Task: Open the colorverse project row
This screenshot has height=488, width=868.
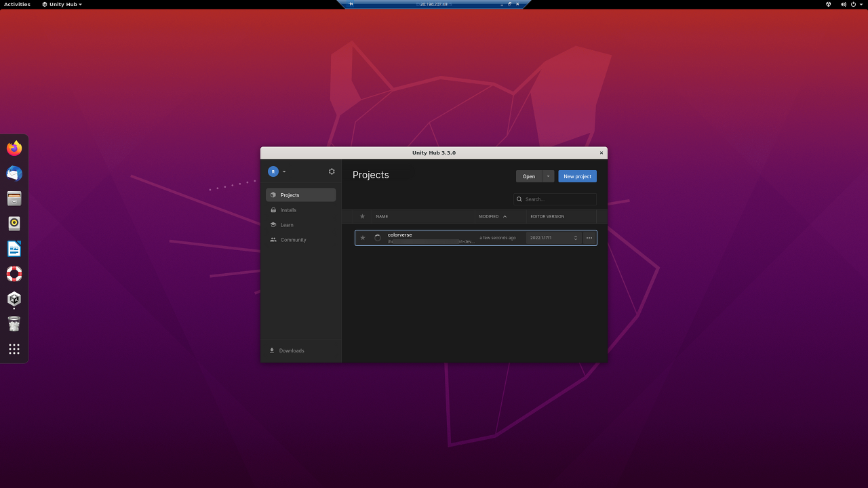Action: (x=476, y=238)
